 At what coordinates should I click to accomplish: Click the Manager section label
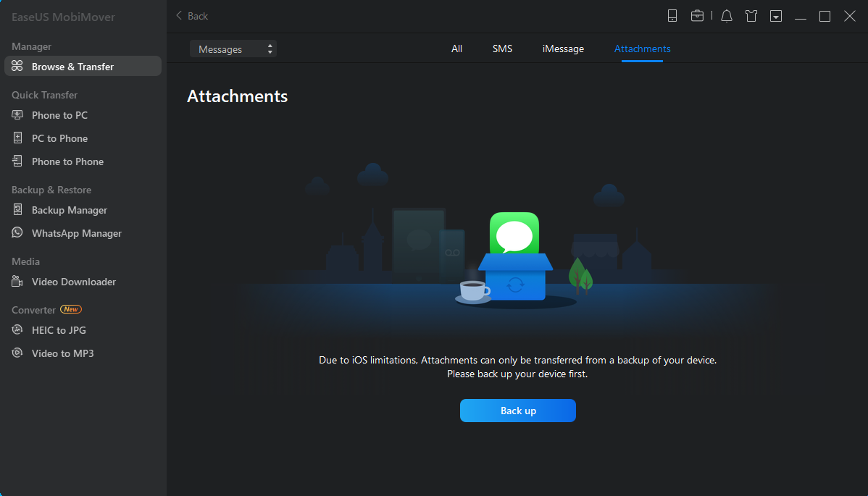point(31,46)
